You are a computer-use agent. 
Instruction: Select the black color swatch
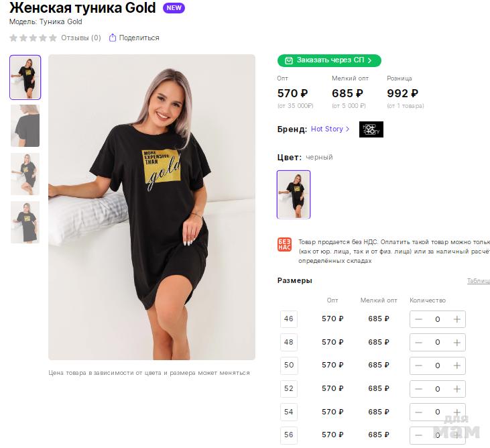(294, 194)
